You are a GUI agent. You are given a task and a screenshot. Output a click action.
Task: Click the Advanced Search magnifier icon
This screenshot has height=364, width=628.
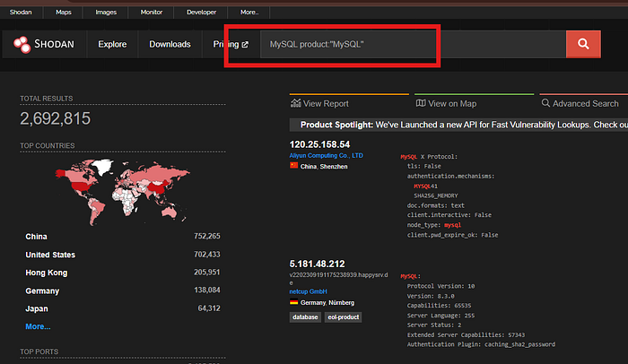[x=545, y=103]
